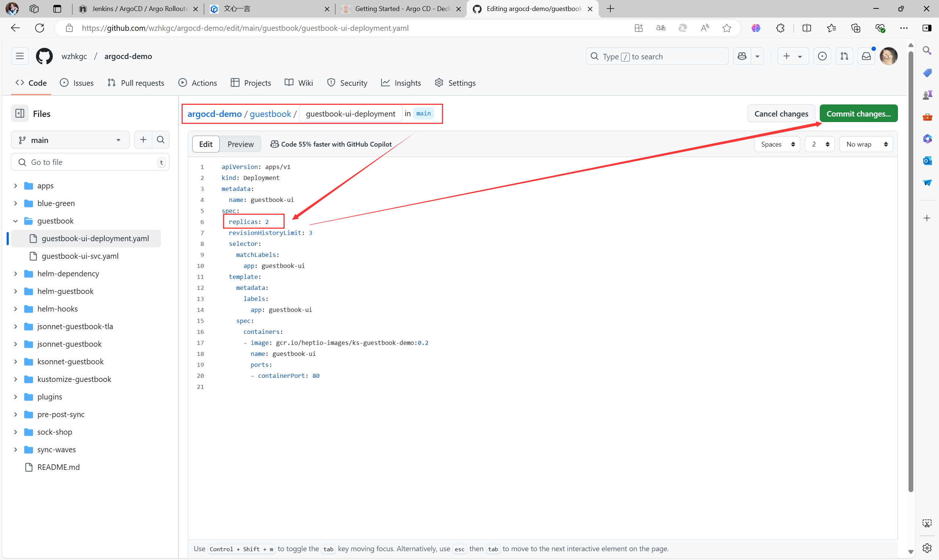
Task: Click the replicas: 2 line in editor
Action: point(249,221)
